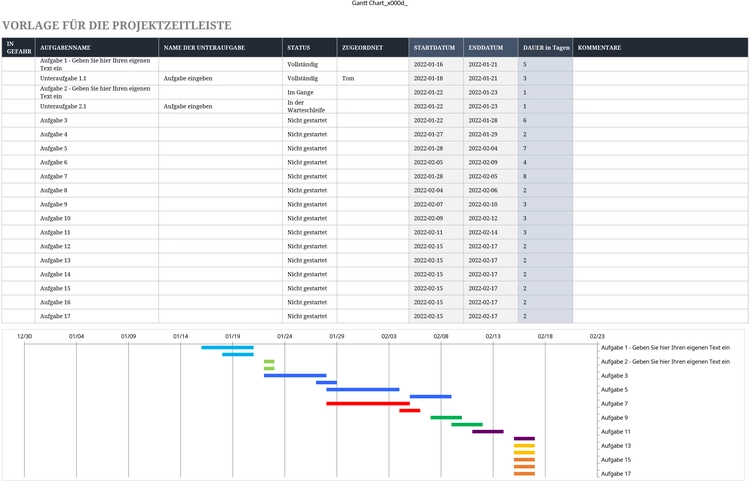Select table cell Aufgabe 1 - Geben Sie hier

97,64
